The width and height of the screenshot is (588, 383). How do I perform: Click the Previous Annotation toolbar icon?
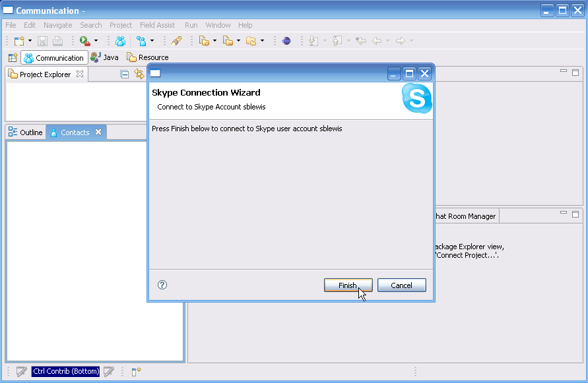(x=337, y=41)
